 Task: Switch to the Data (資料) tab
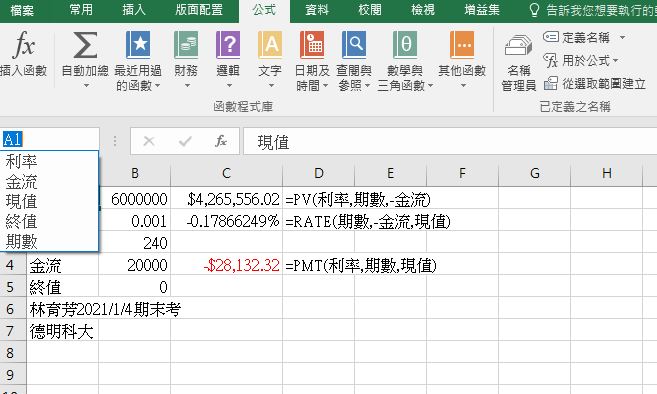(x=317, y=10)
